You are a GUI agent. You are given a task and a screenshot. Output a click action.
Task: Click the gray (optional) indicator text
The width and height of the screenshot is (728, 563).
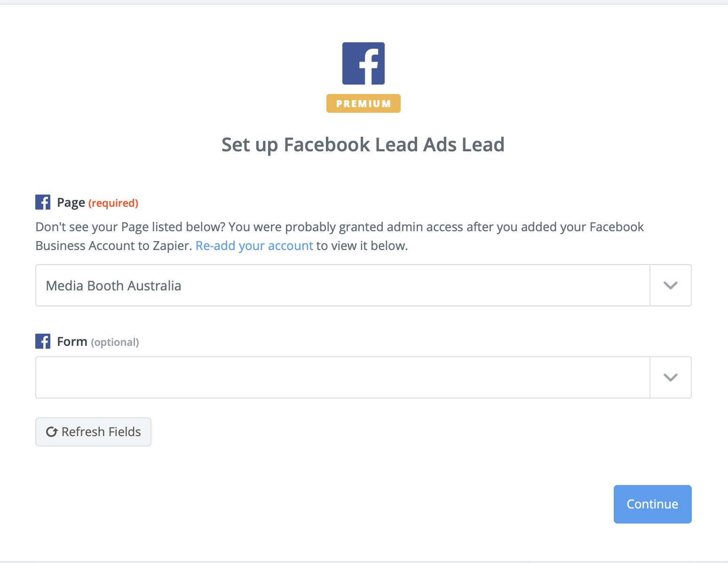[115, 342]
